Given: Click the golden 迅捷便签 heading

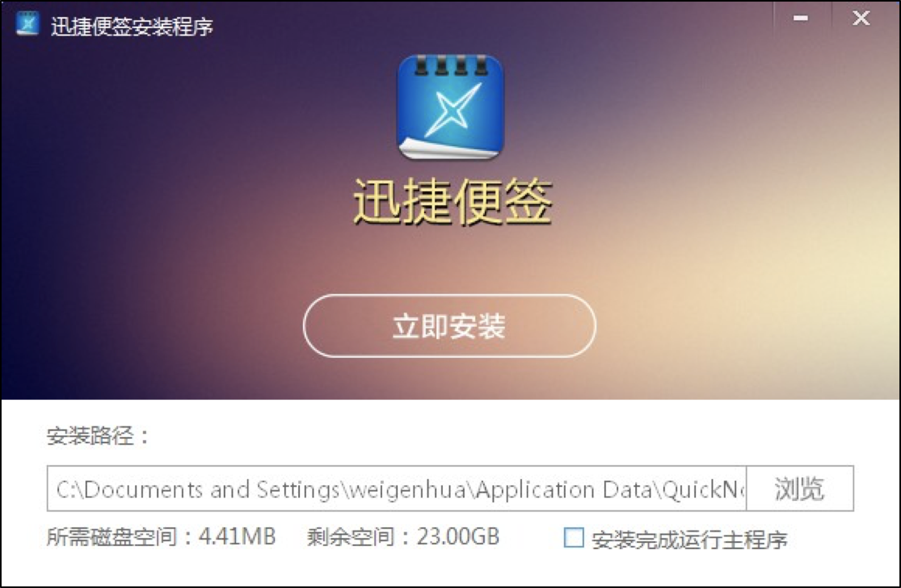Looking at the screenshot, I should [x=453, y=201].
